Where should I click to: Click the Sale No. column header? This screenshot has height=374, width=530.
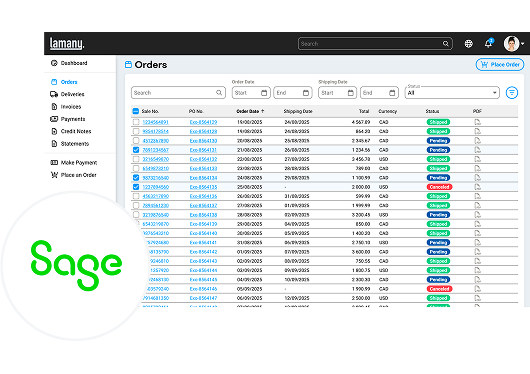click(x=150, y=111)
